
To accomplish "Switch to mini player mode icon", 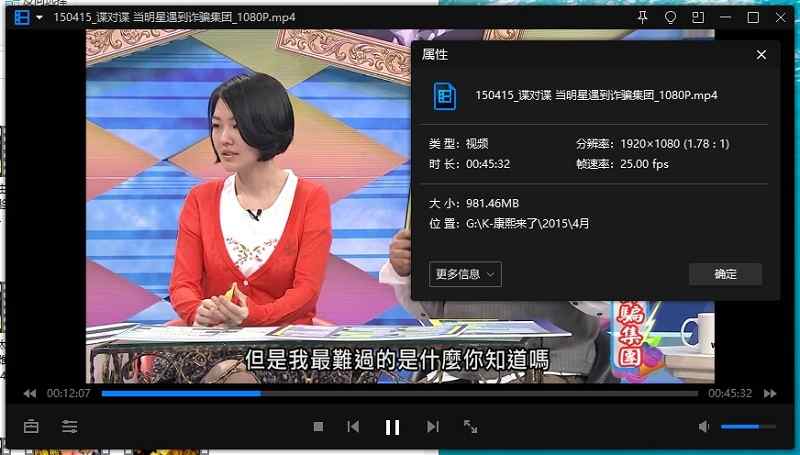I will point(699,18).
